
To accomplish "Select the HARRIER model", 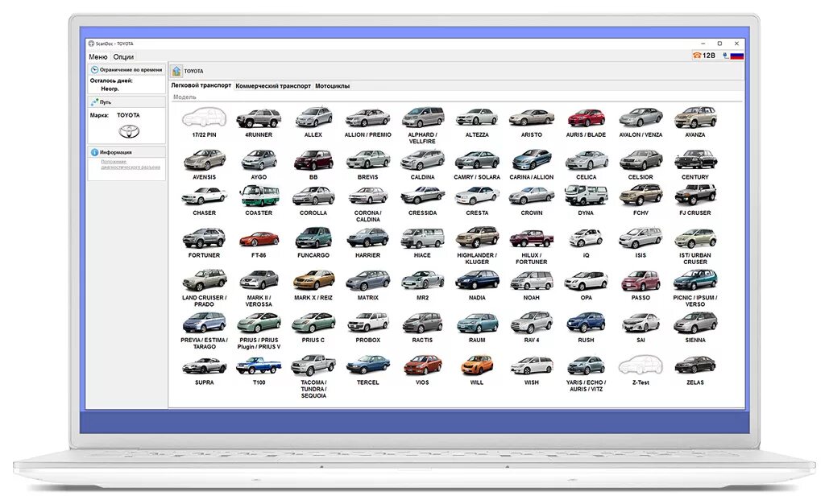I will pyautogui.click(x=367, y=243).
